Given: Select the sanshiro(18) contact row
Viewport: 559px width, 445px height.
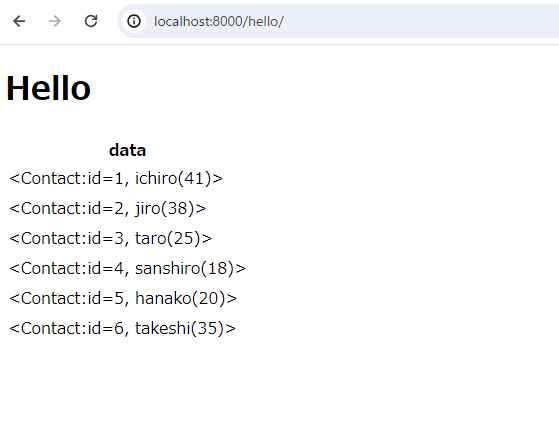Looking at the screenshot, I should tap(127, 268).
